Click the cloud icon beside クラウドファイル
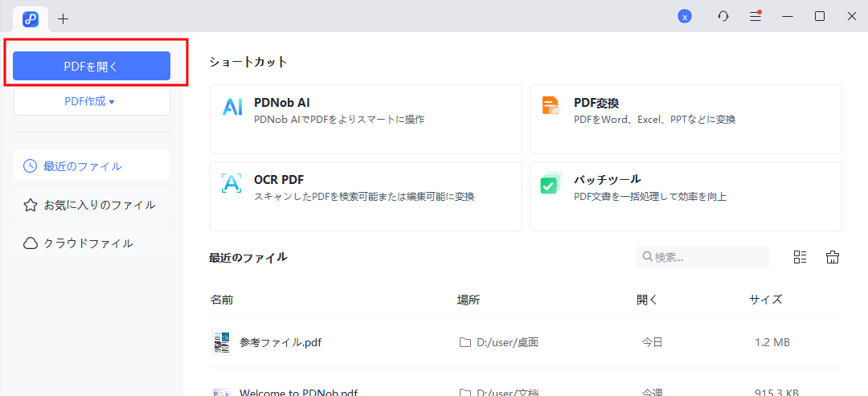 click(30, 243)
